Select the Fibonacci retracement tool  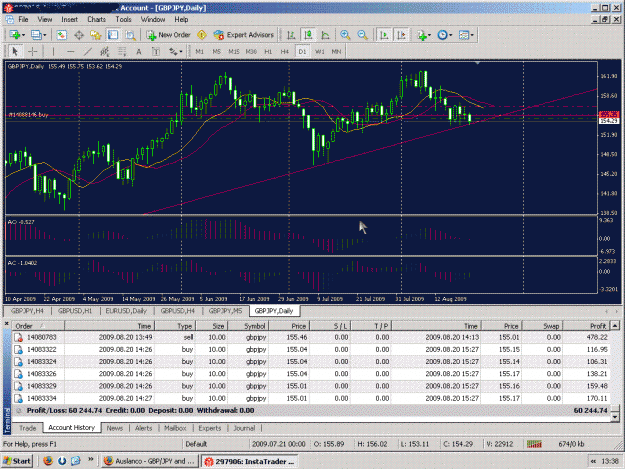click(x=122, y=51)
